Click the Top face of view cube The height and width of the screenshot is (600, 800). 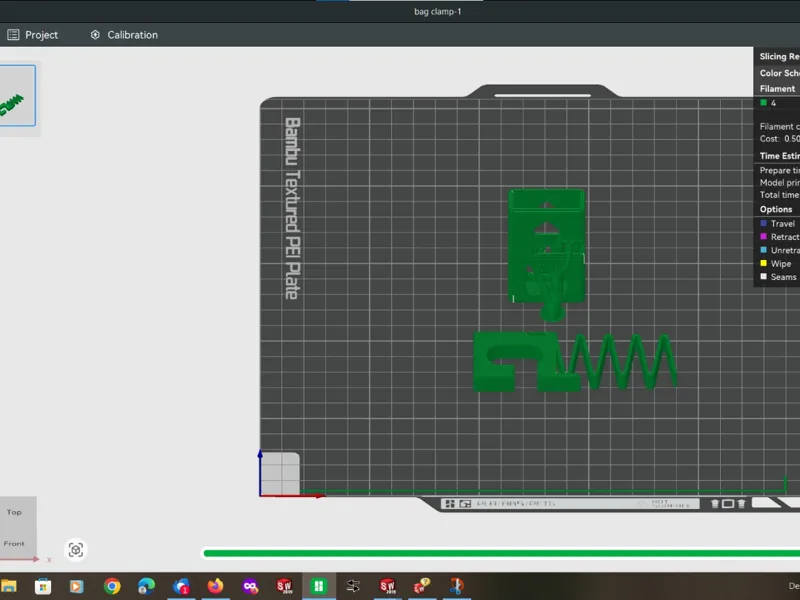coord(15,512)
